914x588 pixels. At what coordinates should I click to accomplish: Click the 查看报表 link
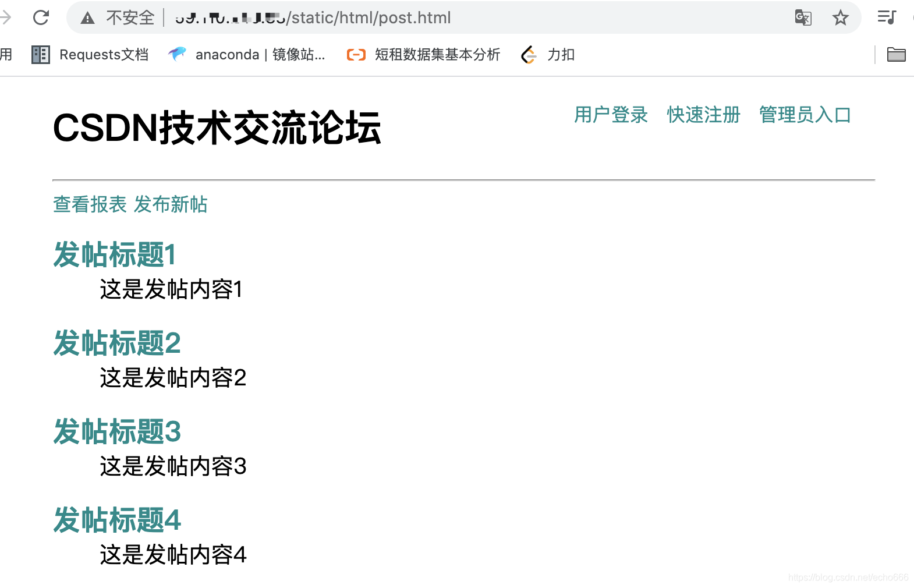(x=90, y=204)
